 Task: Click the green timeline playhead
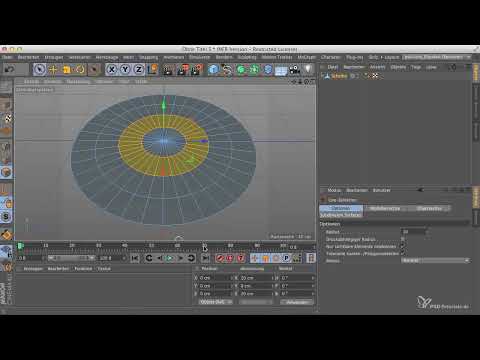20,246
